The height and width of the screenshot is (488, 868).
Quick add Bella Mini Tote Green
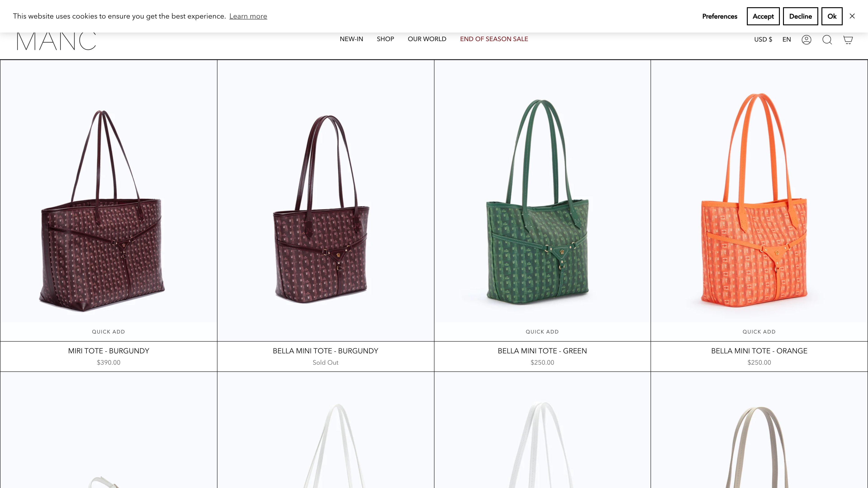(542, 332)
